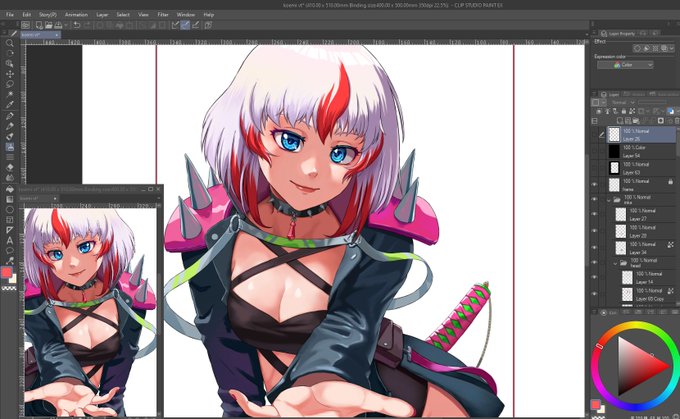The width and height of the screenshot is (680, 419).
Task: Select the Fill bucket tool
Action: (x=10, y=189)
